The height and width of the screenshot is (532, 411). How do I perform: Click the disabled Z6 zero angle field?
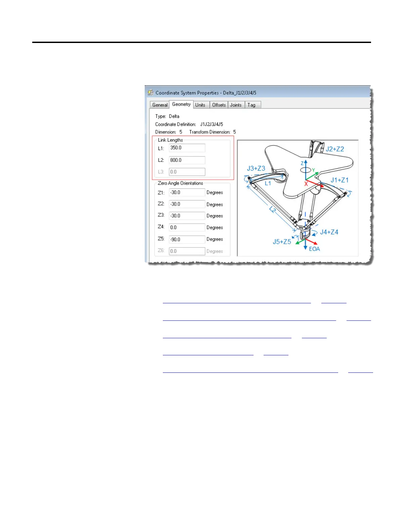point(187,251)
